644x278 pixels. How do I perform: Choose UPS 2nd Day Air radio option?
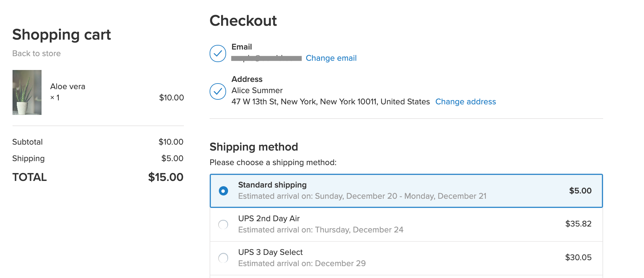(223, 225)
